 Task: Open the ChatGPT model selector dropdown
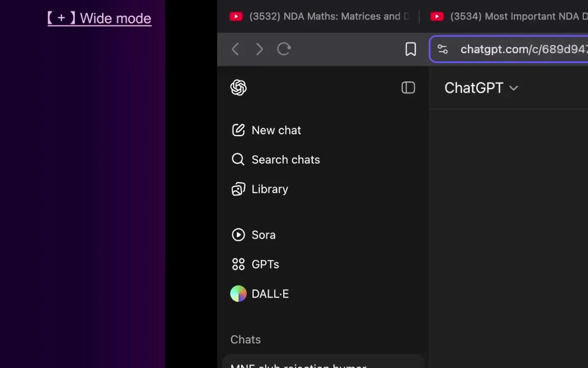point(481,88)
